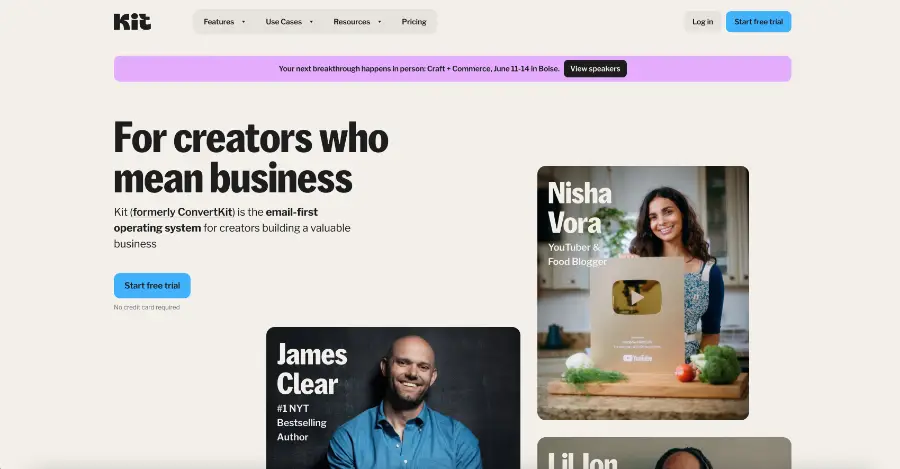The image size is (900, 469).
Task: Open the Nisha Vora creator card
Action: 643,293
